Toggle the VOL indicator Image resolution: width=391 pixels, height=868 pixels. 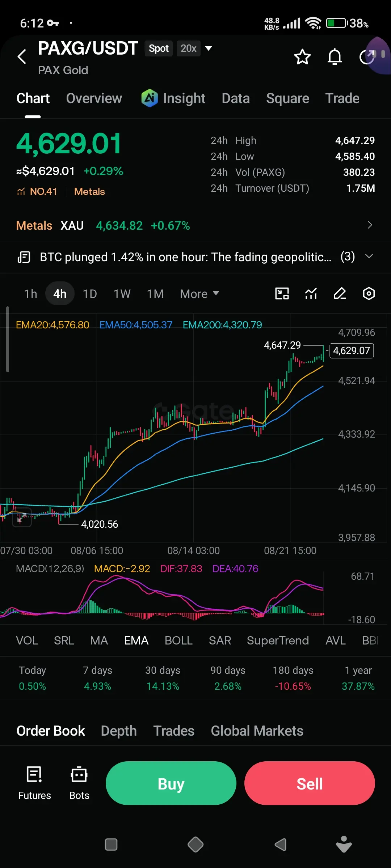pos(27,641)
